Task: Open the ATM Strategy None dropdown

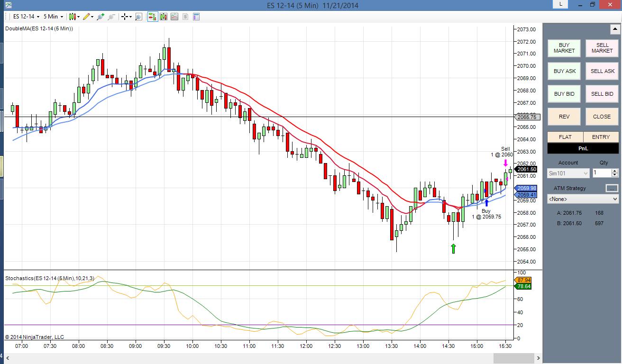Action: point(583,199)
